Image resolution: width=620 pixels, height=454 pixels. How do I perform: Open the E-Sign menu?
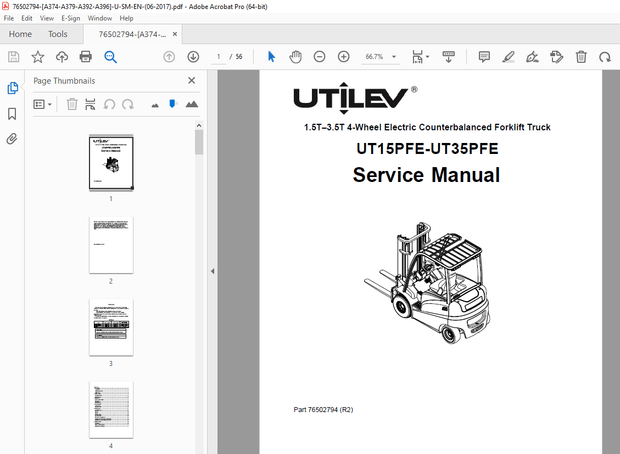pyautogui.click(x=70, y=18)
